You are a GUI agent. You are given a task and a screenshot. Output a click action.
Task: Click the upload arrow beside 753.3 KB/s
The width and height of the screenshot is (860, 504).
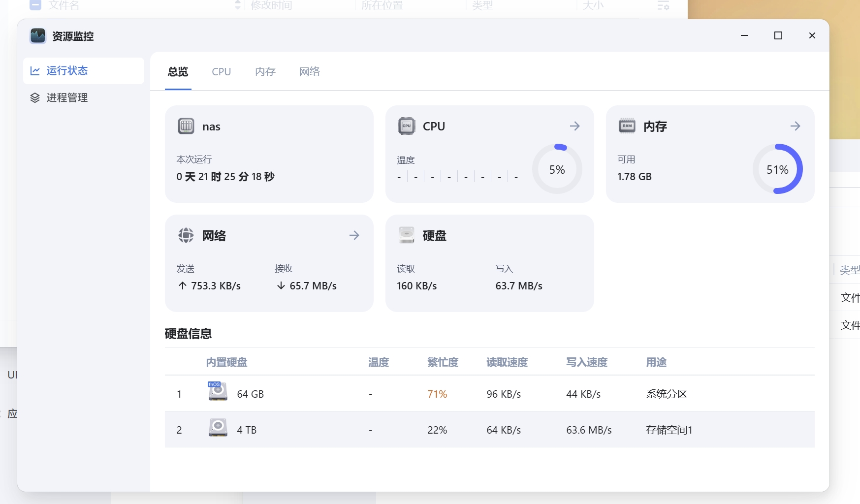pyautogui.click(x=183, y=285)
